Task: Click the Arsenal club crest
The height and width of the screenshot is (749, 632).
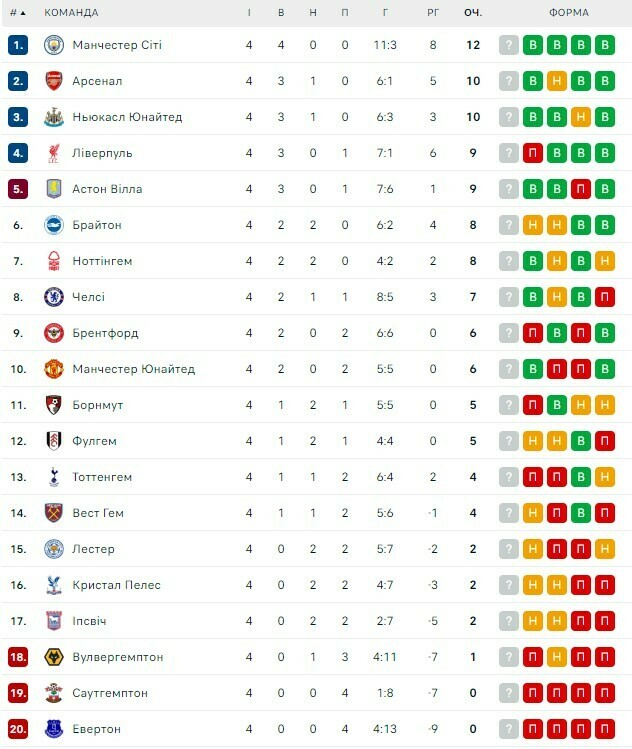Action: [x=53, y=81]
